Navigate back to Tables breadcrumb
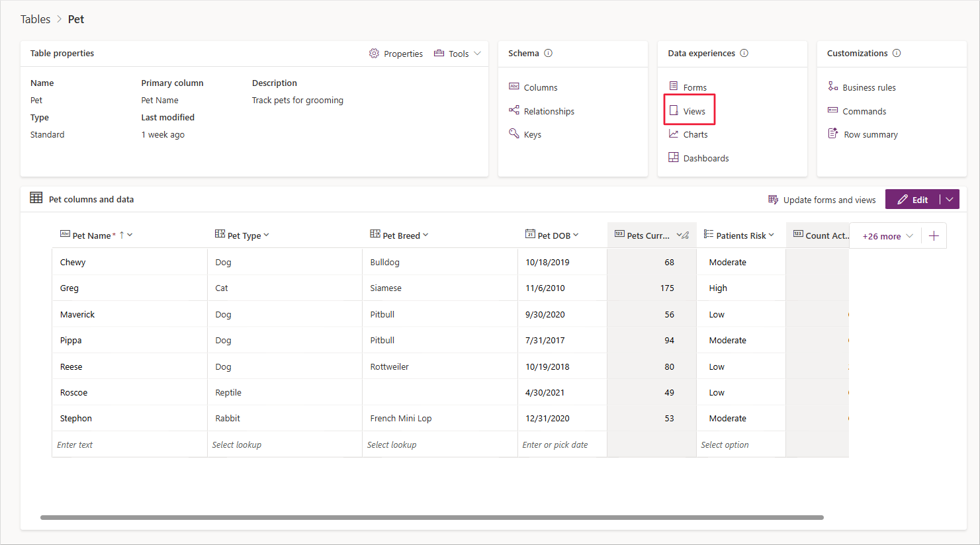This screenshot has height=545, width=980. [x=35, y=19]
